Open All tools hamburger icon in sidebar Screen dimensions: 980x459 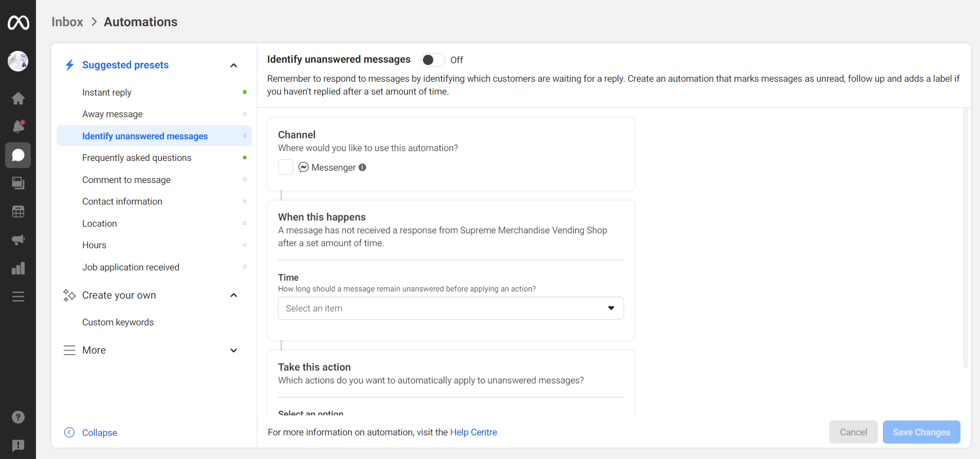point(18,297)
